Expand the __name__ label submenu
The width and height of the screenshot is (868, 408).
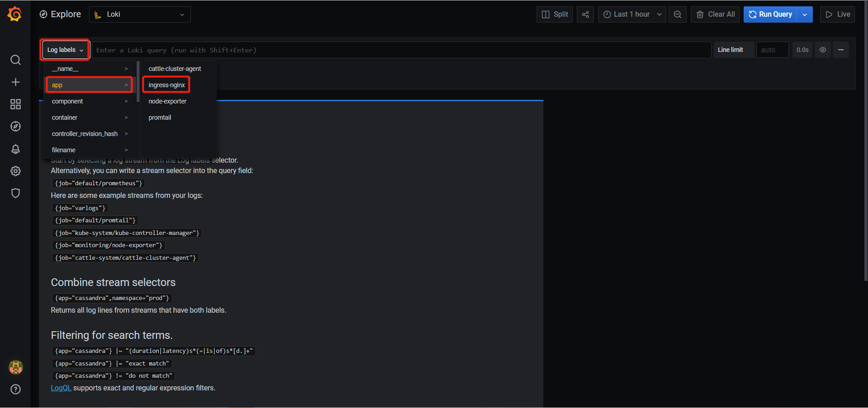(90, 69)
